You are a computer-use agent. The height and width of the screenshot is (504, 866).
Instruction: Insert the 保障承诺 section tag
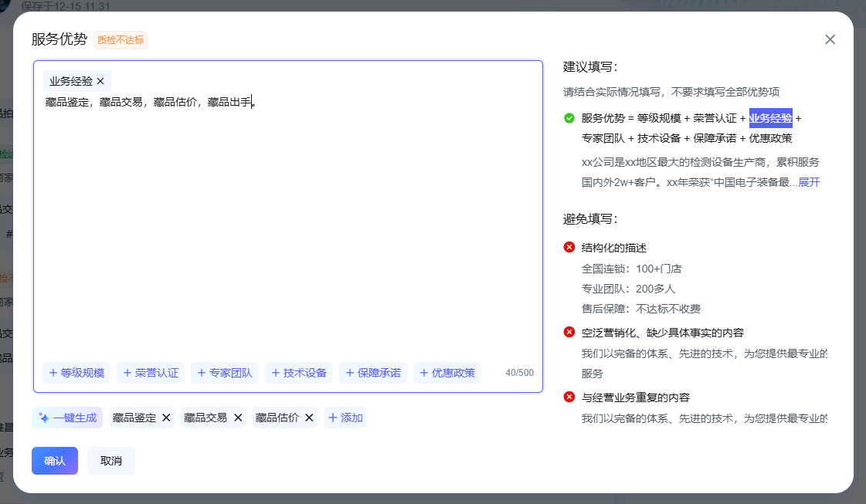tap(372, 373)
